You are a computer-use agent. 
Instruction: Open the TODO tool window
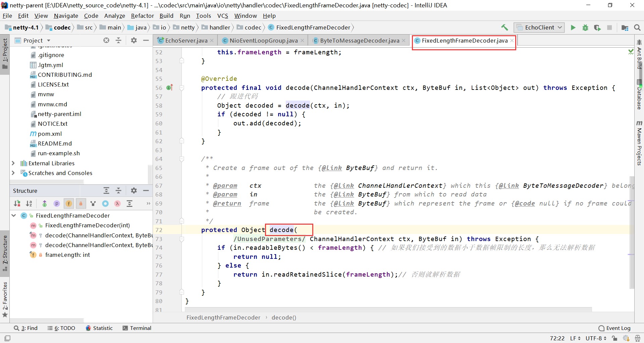pos(61,328)
